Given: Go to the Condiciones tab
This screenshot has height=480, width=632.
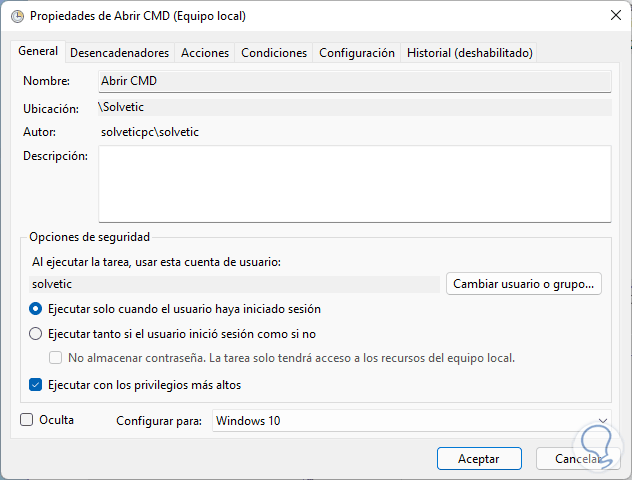Looking at the screenshot, I should click(x=274, y=53).
